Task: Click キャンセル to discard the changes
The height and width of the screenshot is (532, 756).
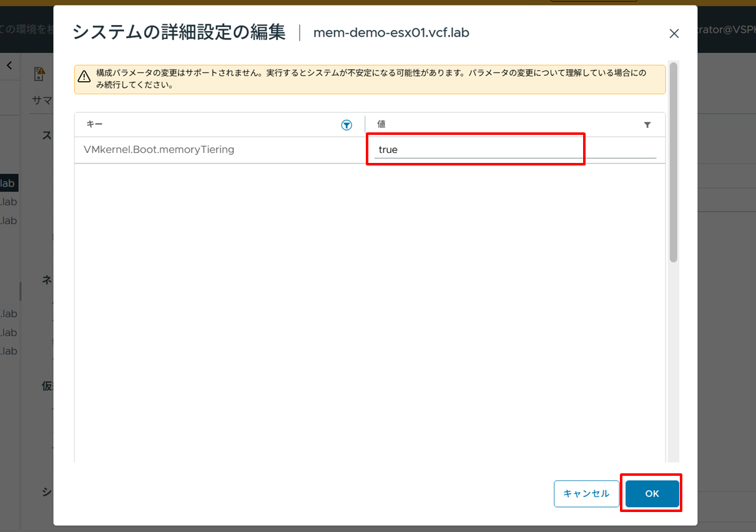Action: tap(586, 493)
